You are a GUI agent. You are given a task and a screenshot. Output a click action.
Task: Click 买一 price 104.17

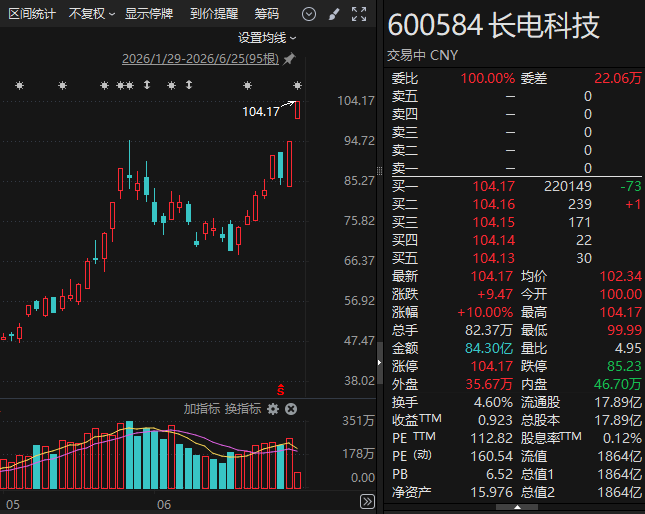point(494,186)
